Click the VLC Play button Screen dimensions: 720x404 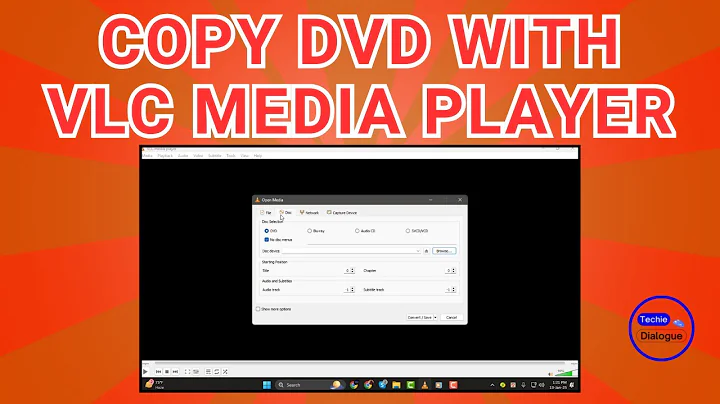(146, 371)
